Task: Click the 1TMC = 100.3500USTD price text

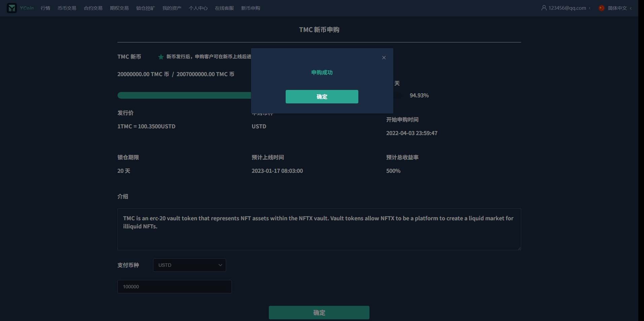Action: (x=146, y=126)
